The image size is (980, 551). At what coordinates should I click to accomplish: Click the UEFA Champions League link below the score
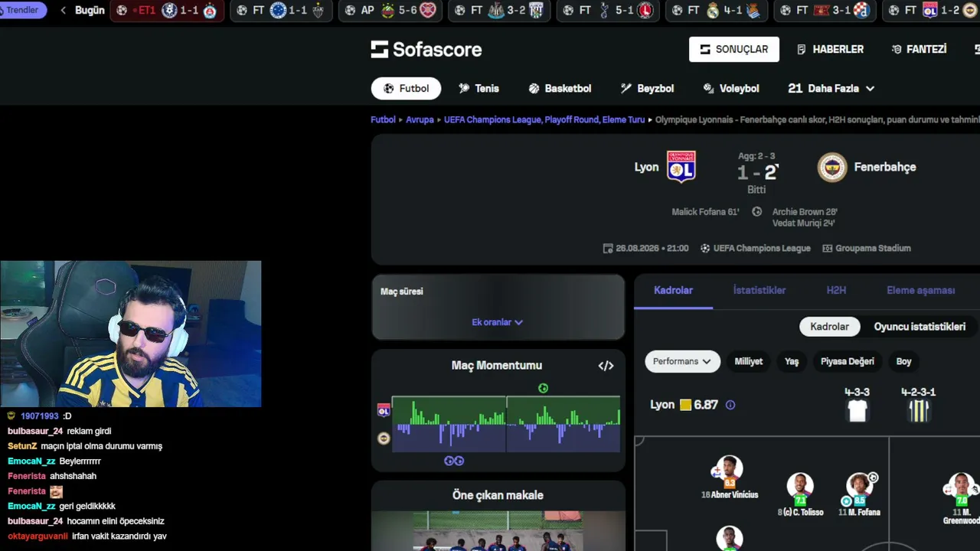[762, 249]
